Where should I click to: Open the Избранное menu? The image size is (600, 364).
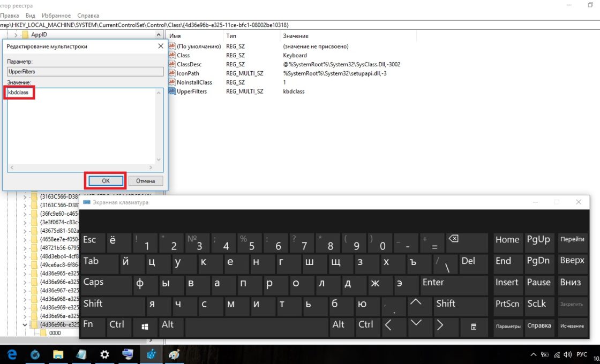point(56,16)
